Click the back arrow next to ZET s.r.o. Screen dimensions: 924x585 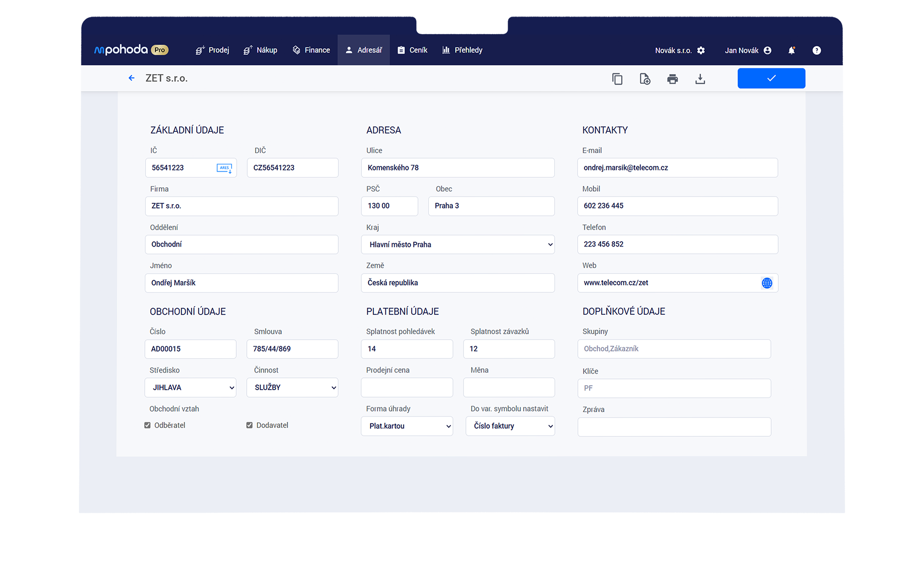point(131,78)
